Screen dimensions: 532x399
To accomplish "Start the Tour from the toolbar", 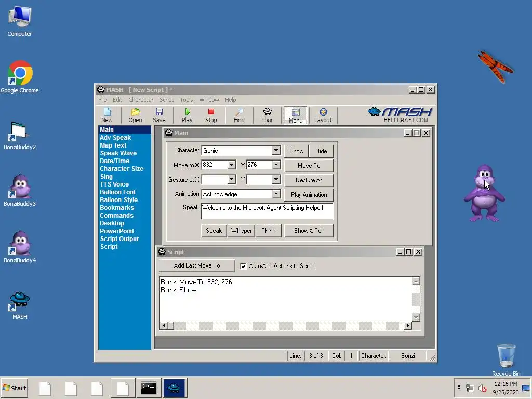I will pyautogui.click(x=267, y=115).
